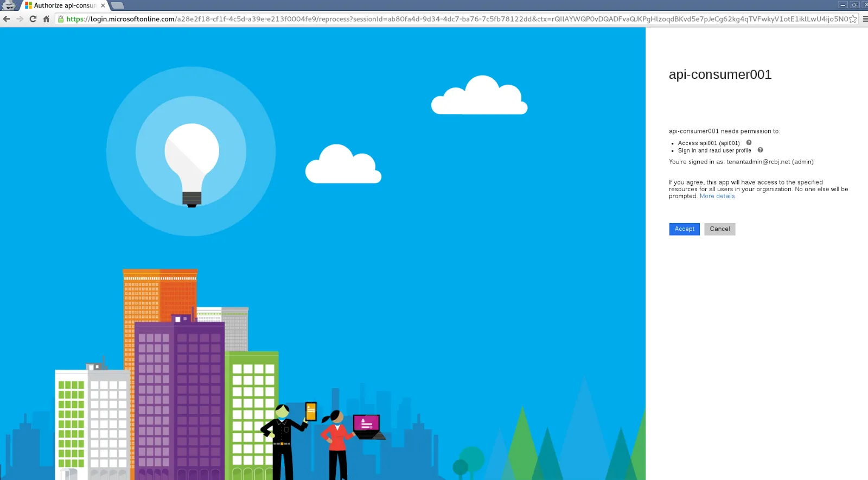The width and height of the screenshot is (868, 480).
Task: Show help for Access api001 permission
Action: coord(749,143)
